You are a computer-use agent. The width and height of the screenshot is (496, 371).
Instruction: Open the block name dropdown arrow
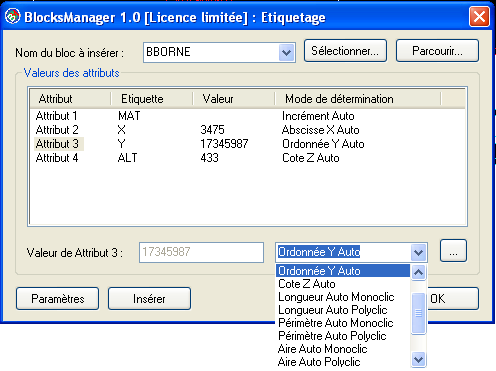pos(286,53)
